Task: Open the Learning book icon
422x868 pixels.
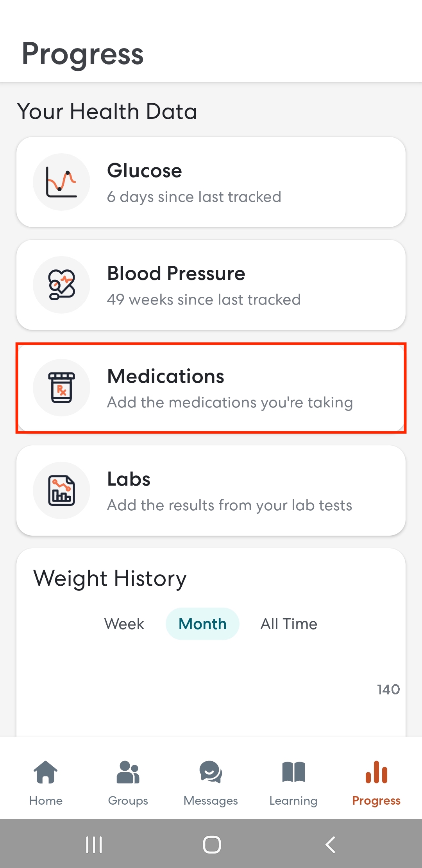Action: (x=293, y=772)
